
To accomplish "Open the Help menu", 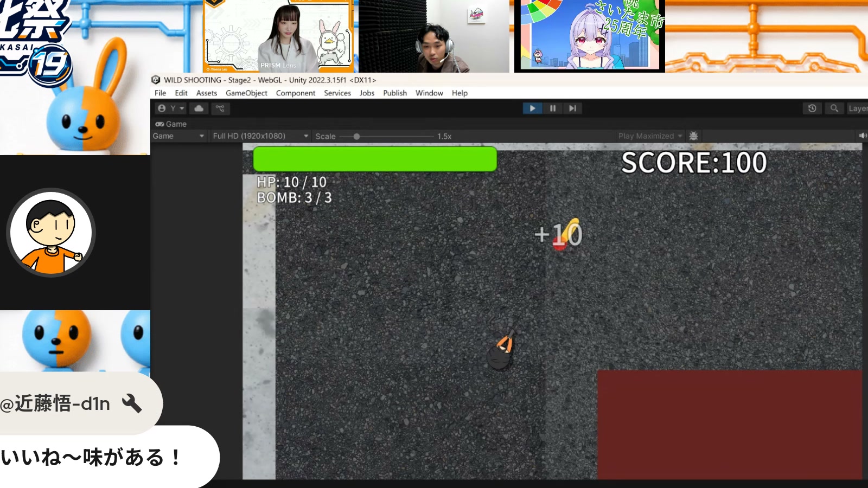I will [x=459, y=93].
